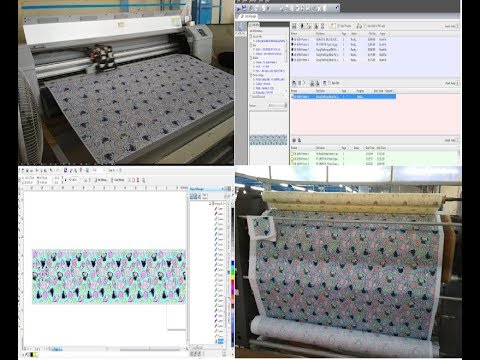This screenshot has width=480, height=360.
Task: Select the document tab below the RIP toolbar
Action: (x=249, y=16)
